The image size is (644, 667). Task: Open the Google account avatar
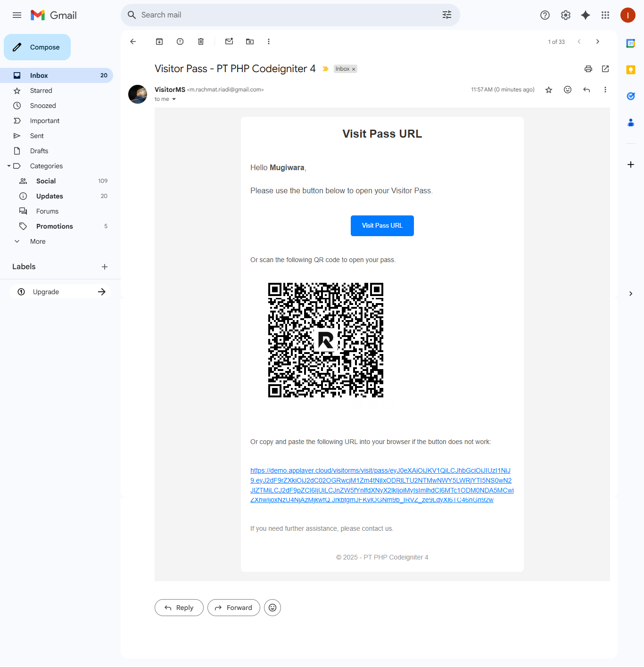628,15
